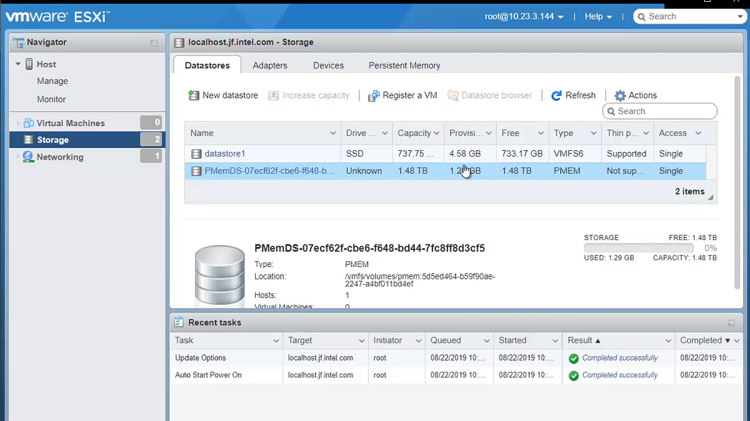Select Monitor under Host
The image size is (750, 421).
[51, 100]
